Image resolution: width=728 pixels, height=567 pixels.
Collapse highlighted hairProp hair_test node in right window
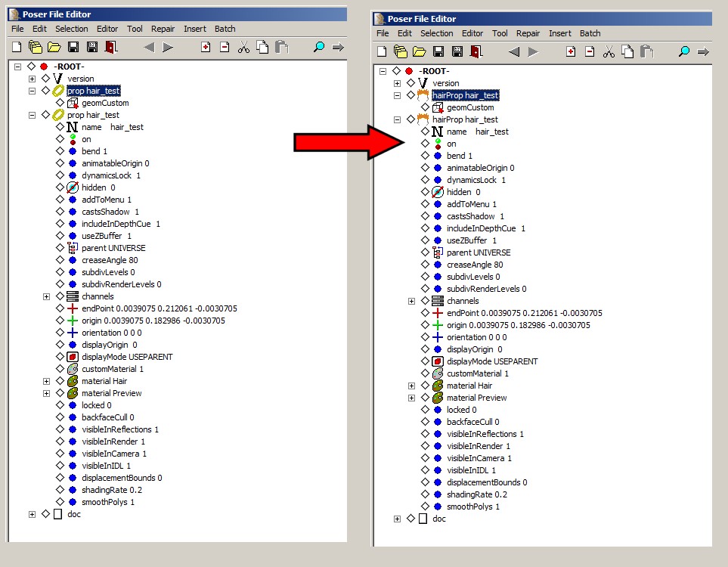pyautogui.click(x=398, y=96)
